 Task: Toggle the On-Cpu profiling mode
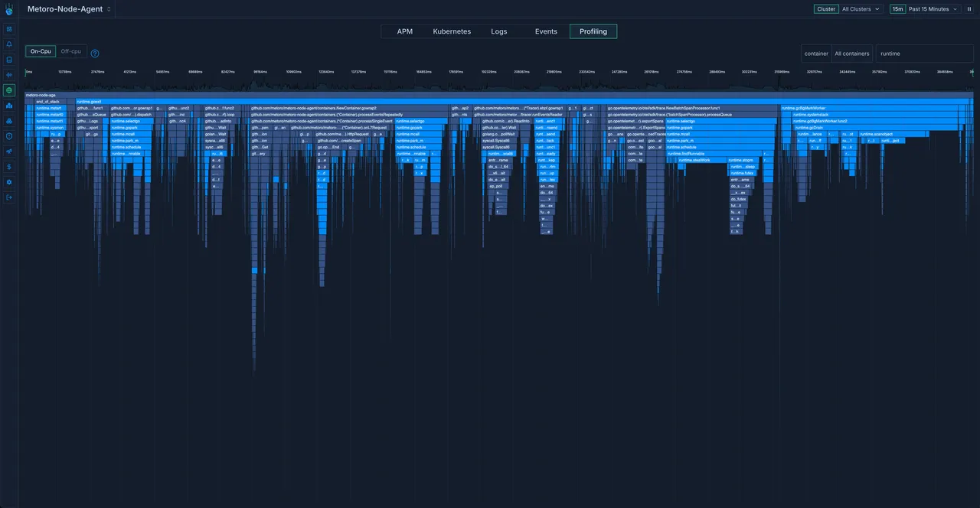point(41,51)
